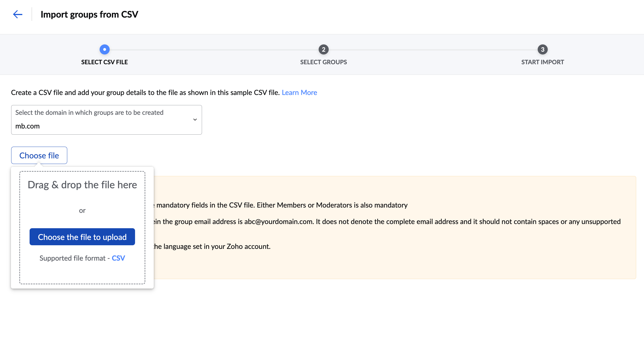Click the step 2 circle indicator

point(323,49)
